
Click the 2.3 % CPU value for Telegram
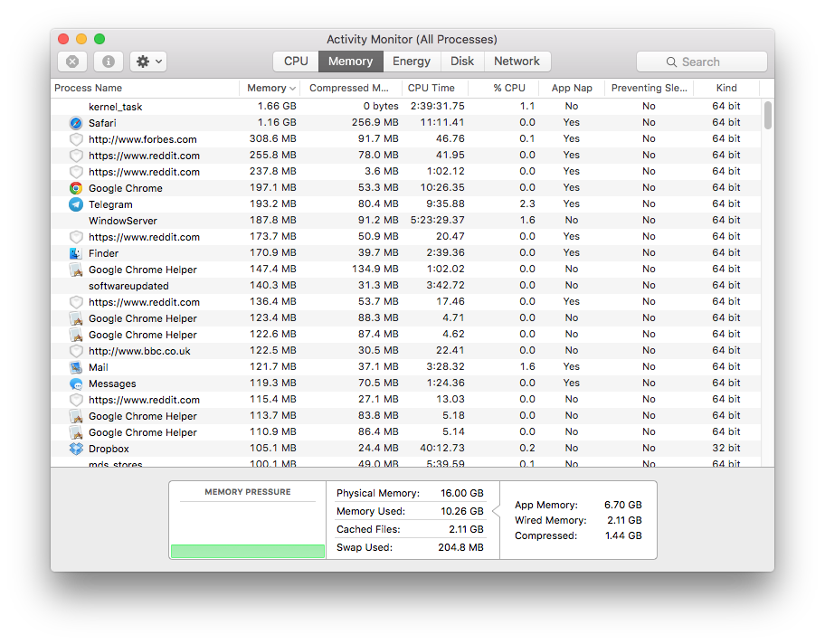tap(527, 204)
